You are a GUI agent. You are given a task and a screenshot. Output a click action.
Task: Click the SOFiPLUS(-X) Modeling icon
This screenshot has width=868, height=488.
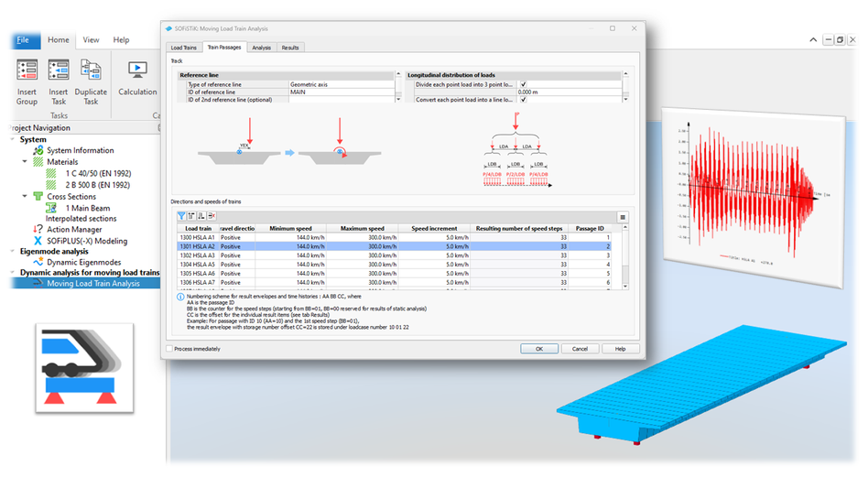pos(38,241)
